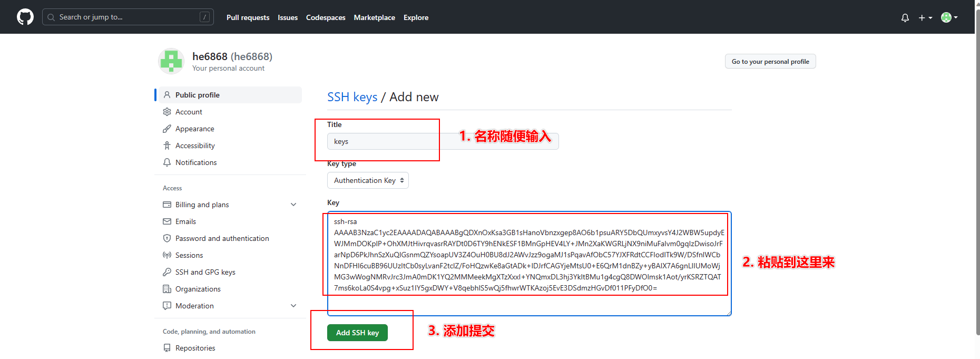Click the he6868 profile avatar image
980x359 pixels.
pyautogui.click(x=171, y=61)
